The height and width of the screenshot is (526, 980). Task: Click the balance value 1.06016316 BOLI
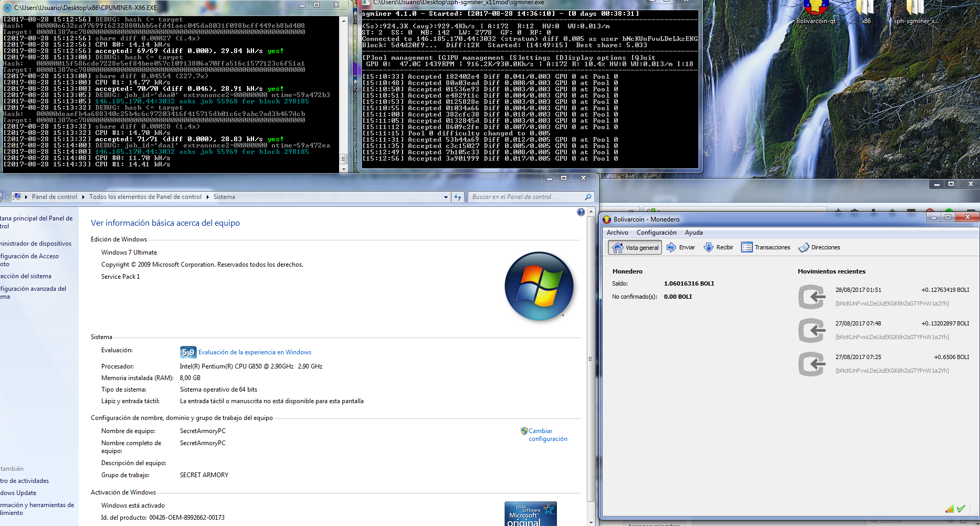(689, 283)
